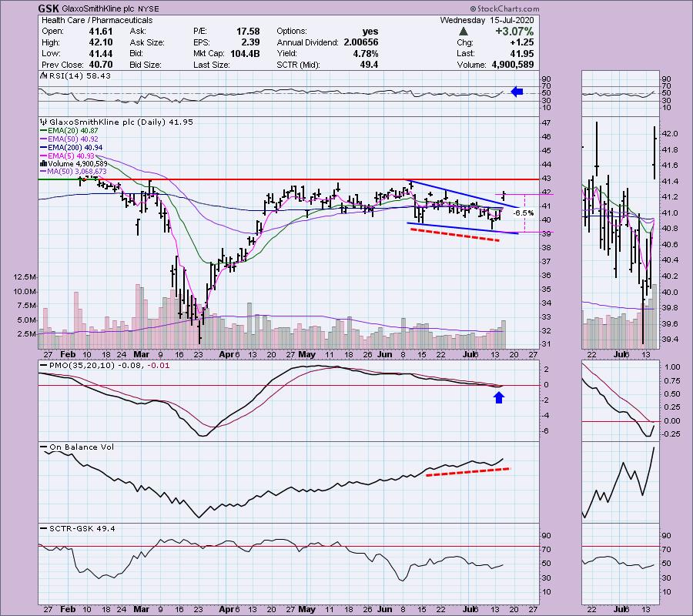Select the P/E value 17.58
Viewport: 693px width, 616px height.
click(x=248, y=32)
